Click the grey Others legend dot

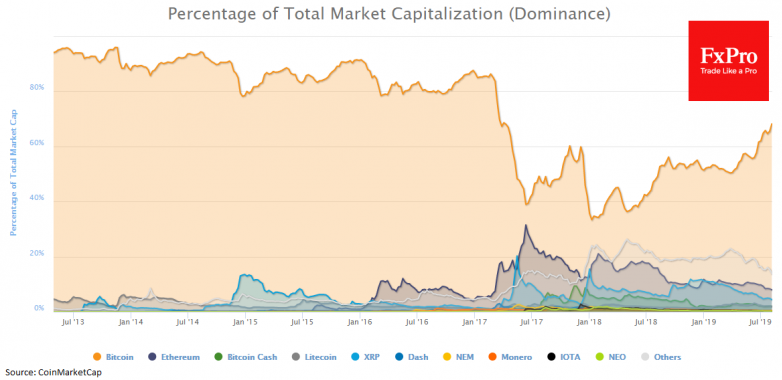coord(645,357)
